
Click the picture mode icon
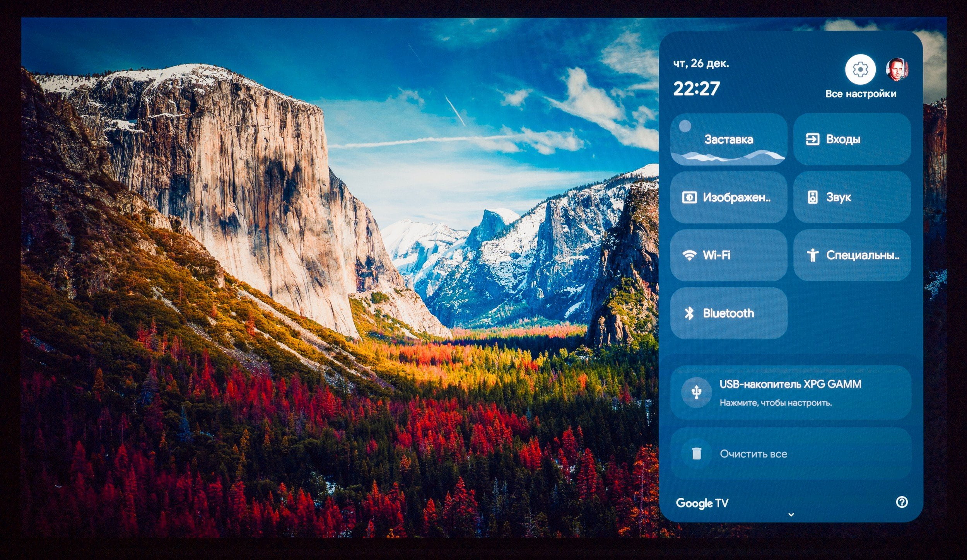pyautogui.click(x=689, y=198)
